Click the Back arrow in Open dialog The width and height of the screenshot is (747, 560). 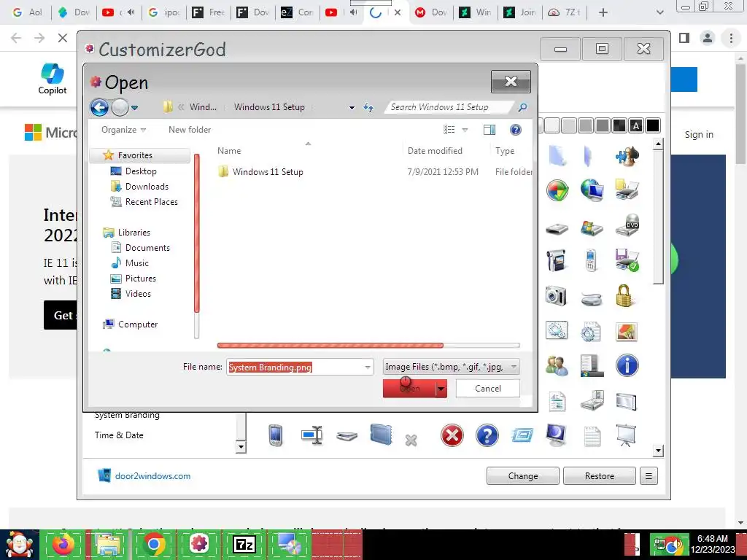tap(99, 107)
